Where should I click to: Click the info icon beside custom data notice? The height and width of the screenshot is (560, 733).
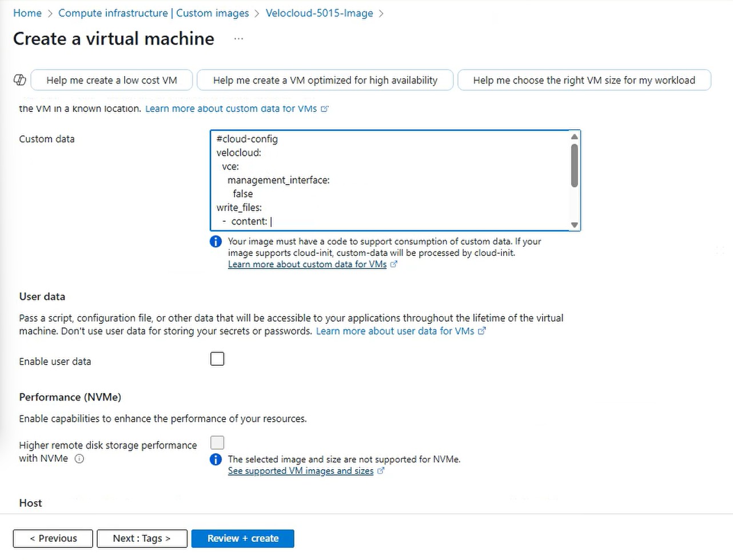point(216,242)
